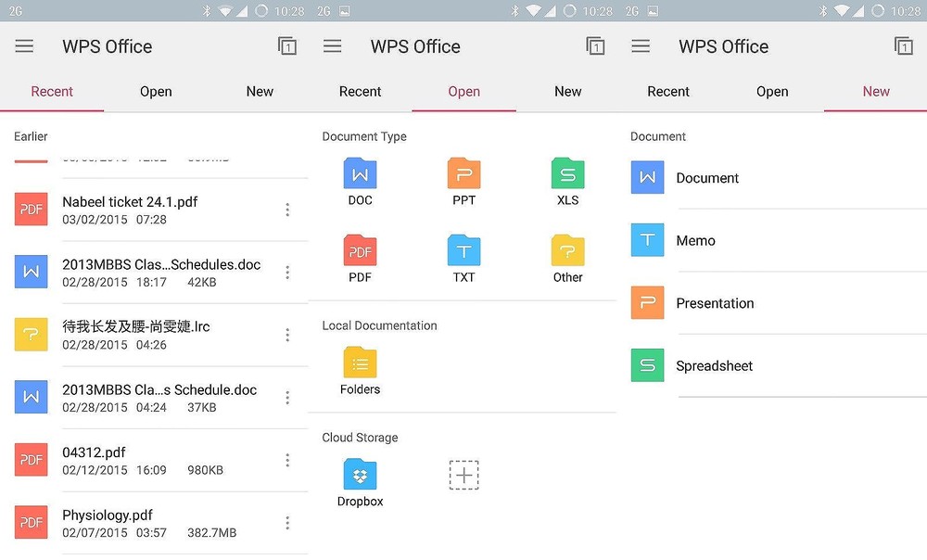The width and height of the screenshot is (927, 560).
Task: Tap the red-underlined Open tab
Action: click(463, 92)
